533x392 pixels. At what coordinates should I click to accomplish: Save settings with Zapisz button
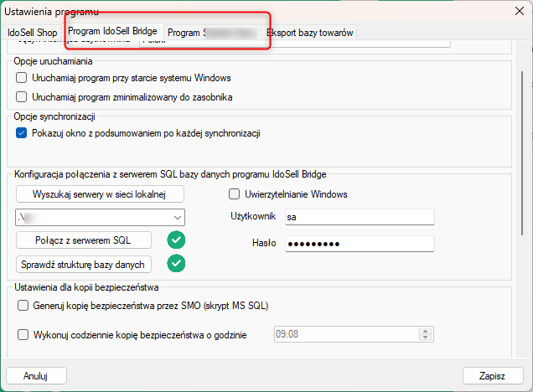pos(493,376)
